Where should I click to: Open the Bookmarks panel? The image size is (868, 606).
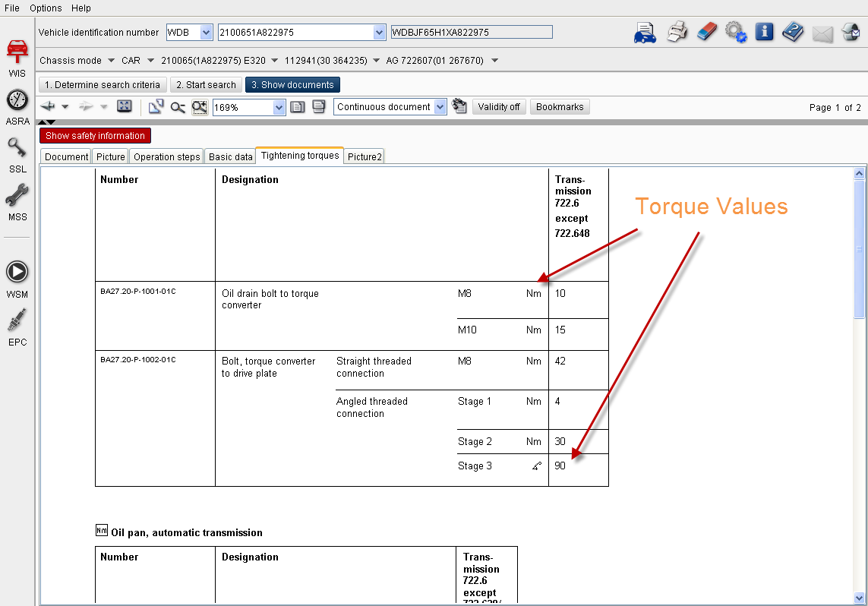pos(560,106)
